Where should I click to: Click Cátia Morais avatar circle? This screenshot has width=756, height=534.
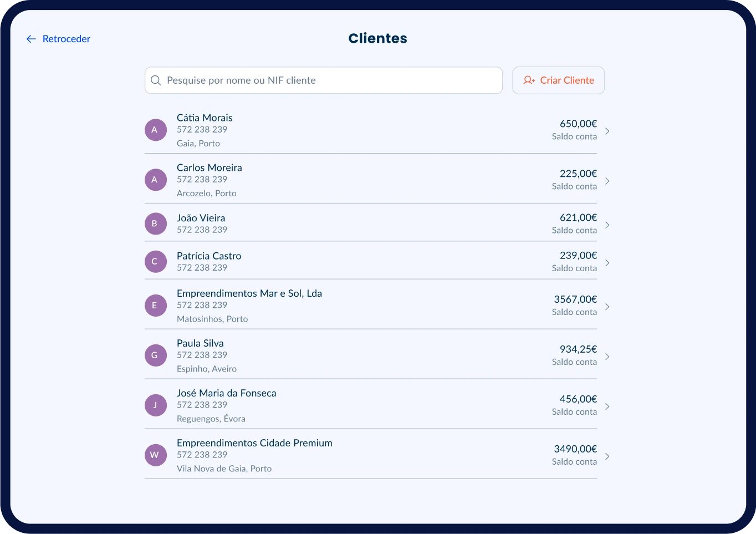(155, 130)
